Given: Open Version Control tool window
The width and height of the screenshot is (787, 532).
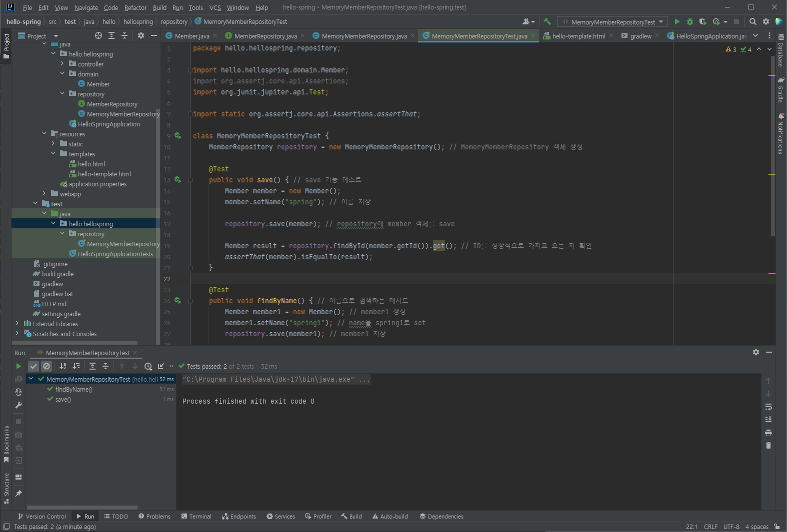Looking at the screenshot, I should 42,517.
